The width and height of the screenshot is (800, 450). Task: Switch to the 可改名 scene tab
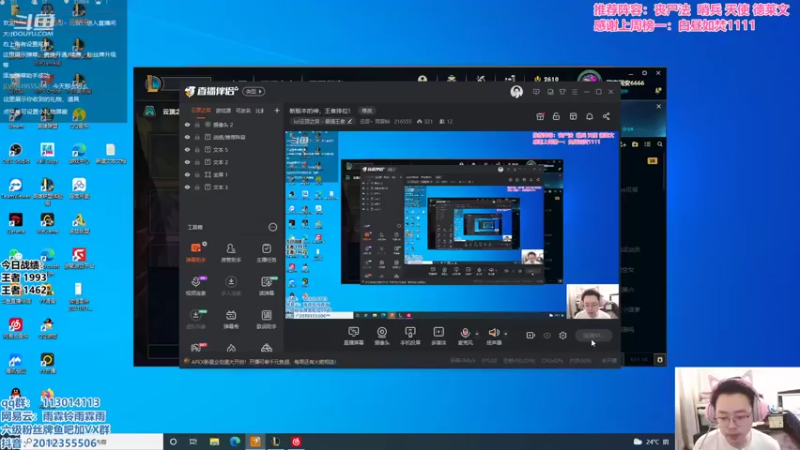pos(243,110)
